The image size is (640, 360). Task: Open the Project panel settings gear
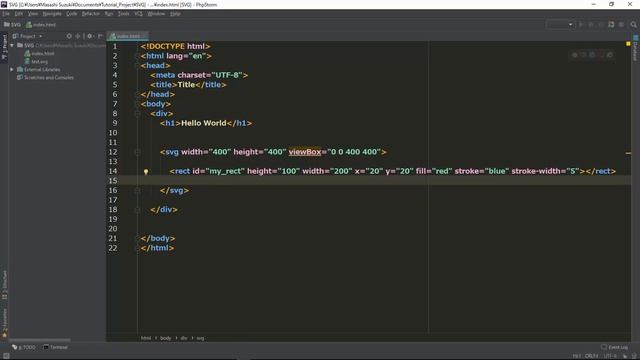coord(90,36)
